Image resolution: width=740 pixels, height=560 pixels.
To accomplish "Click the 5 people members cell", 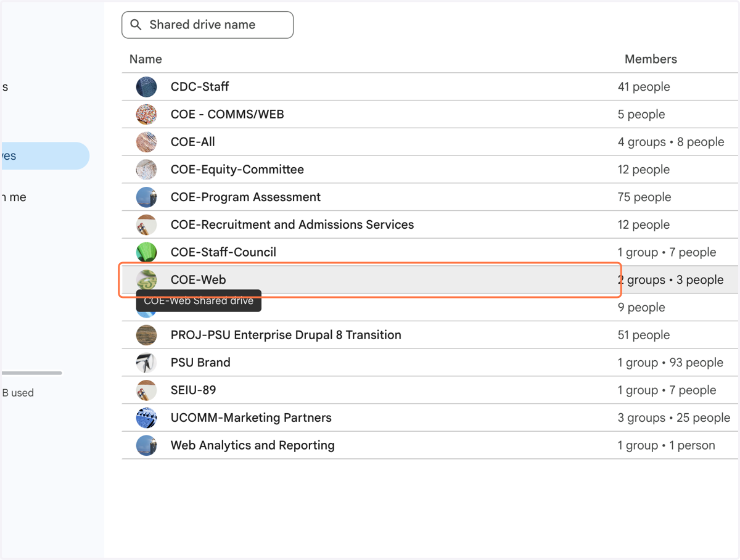I will (x=641, y=115).
